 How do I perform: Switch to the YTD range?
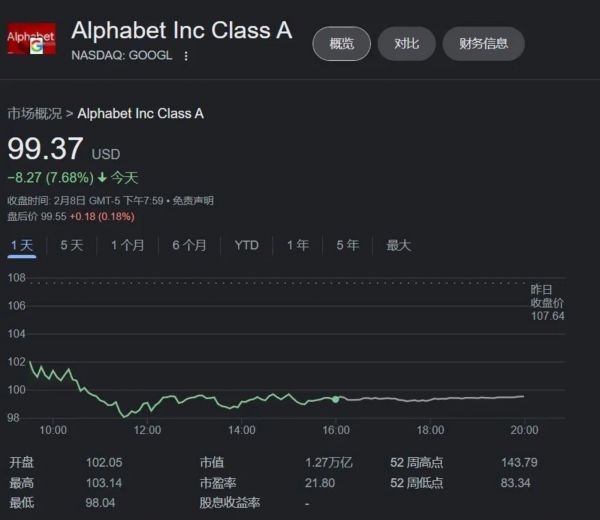[246, 245]
